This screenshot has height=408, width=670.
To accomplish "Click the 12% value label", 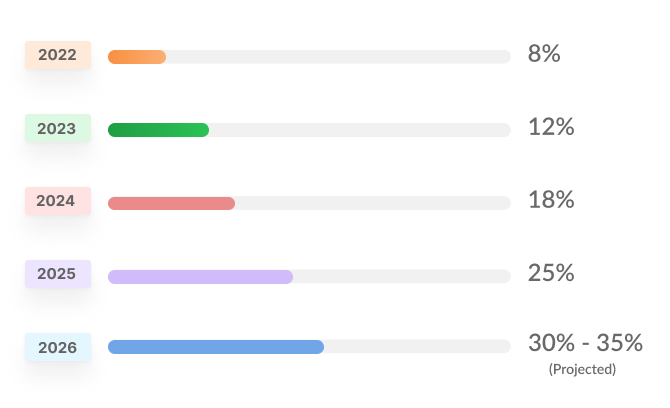I will pos(551,127).
